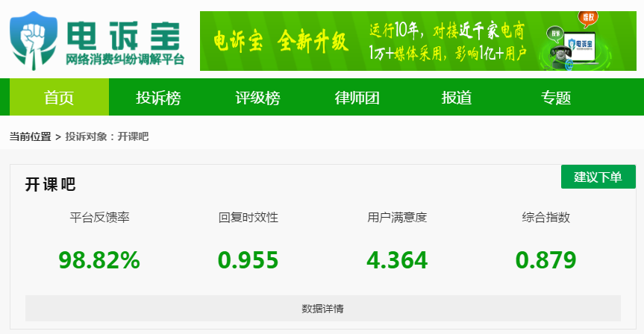644x334 pixels.
Task: Click the 网络消费纠纷调解平台 tagline
Action: click(125, 60)
